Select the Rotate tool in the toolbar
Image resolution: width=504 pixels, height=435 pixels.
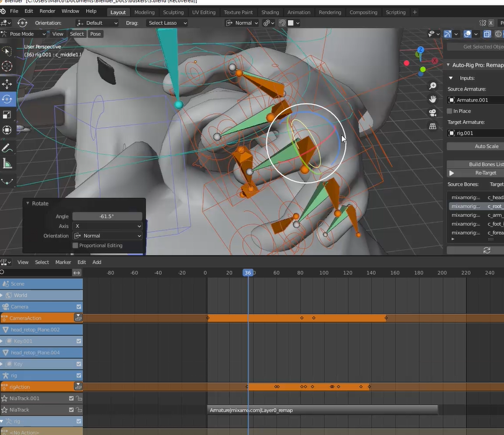point(7,99)
